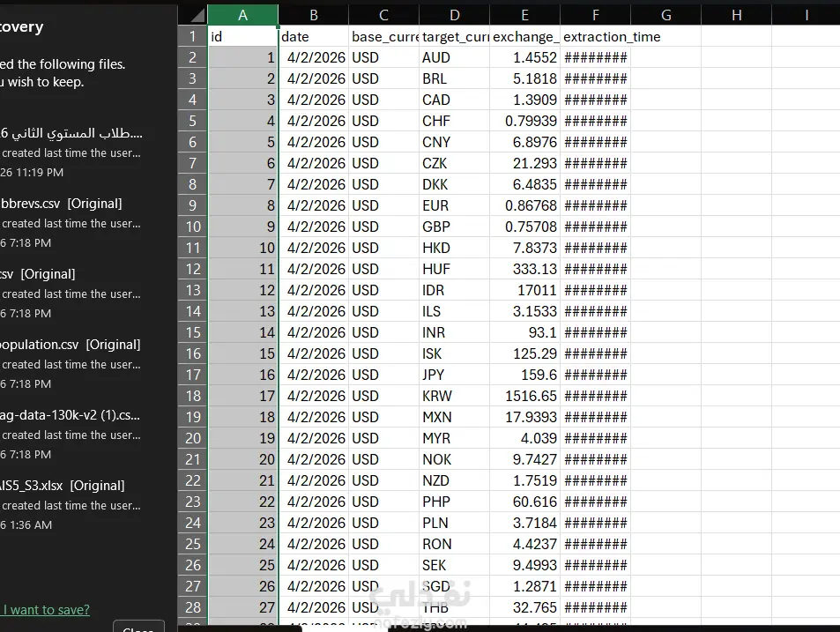840x632 pixels.
Task: Open recovered file ag-data-130k-v2 (1).cs...
Action: [x=71, y=435]
